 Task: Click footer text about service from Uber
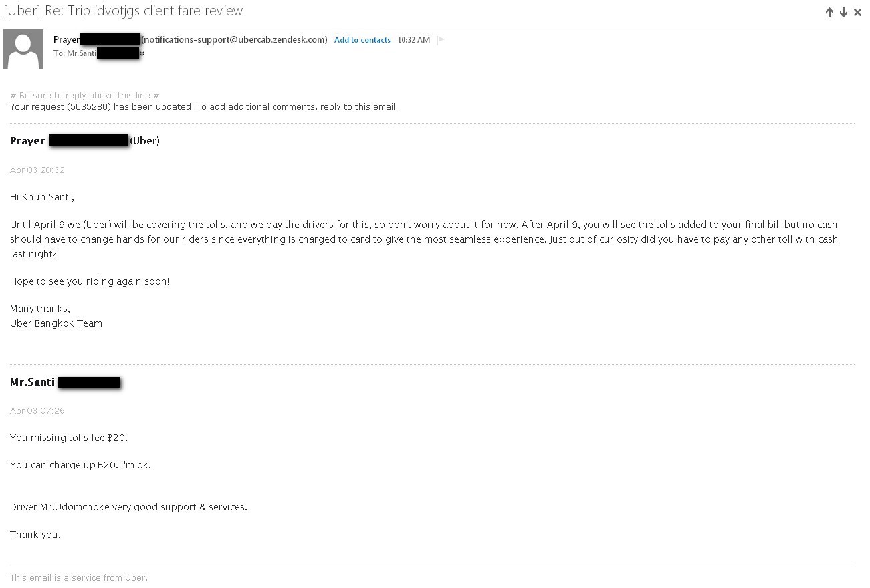[79, 578]
